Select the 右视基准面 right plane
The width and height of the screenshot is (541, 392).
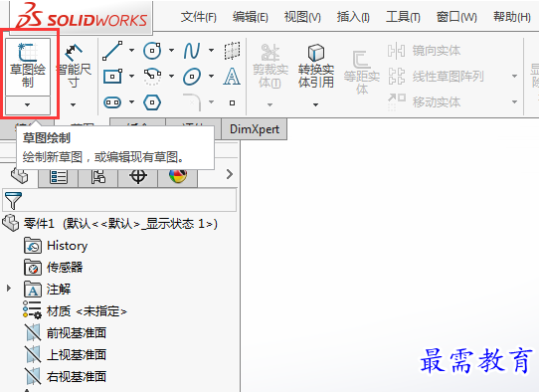[x=66, y=376]
